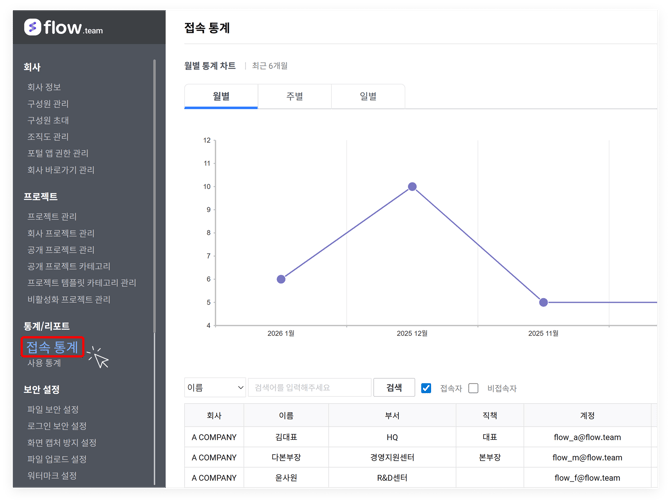Click the 2026 1월 data point on chart
670x503 pixels.
[281, 280]
